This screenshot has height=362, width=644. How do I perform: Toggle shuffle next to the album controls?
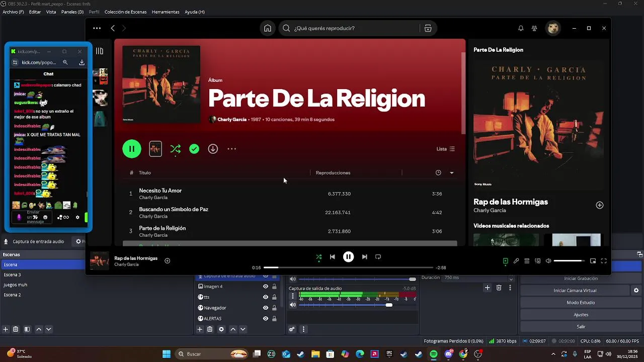tap(175, 149)
